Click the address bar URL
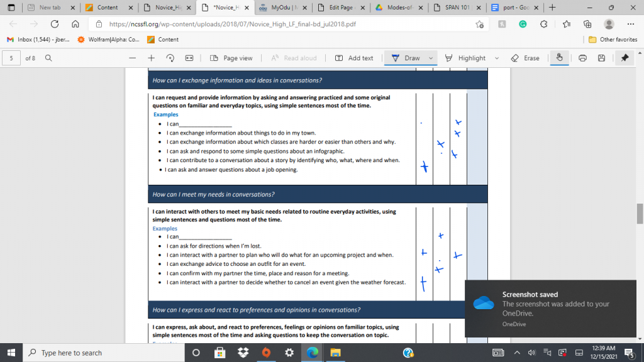 pyautogui.click(x=233, y=25)
